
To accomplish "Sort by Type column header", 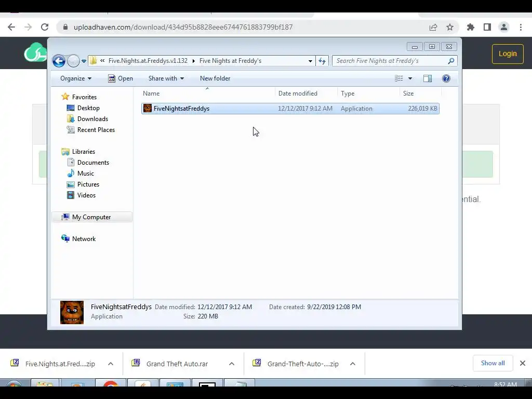I will point(369,94).
